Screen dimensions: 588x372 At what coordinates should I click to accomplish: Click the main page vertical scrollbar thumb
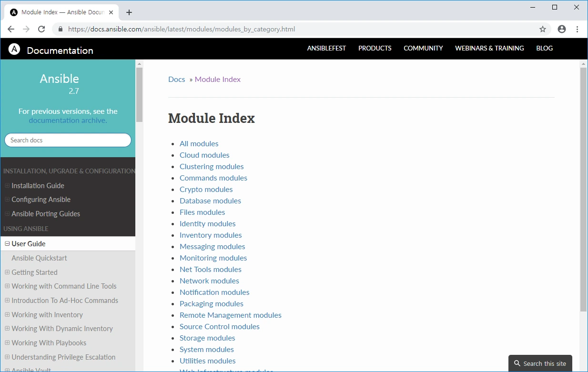tap(583, 190)
